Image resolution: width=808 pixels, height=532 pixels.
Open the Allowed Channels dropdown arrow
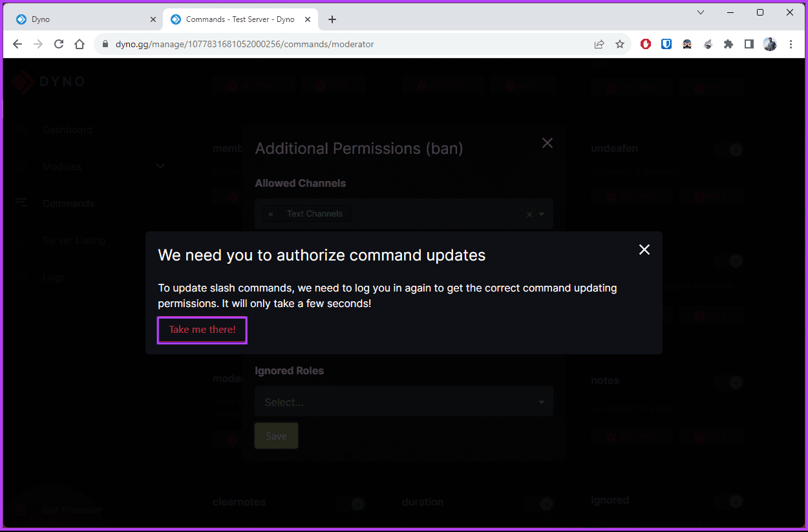click(542, 215)
